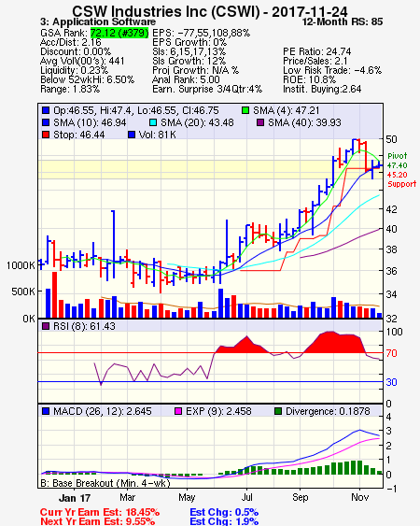Click the 'ROE: 10.8%' value
The width and height of the screenshot is (420, 526).
309,79
